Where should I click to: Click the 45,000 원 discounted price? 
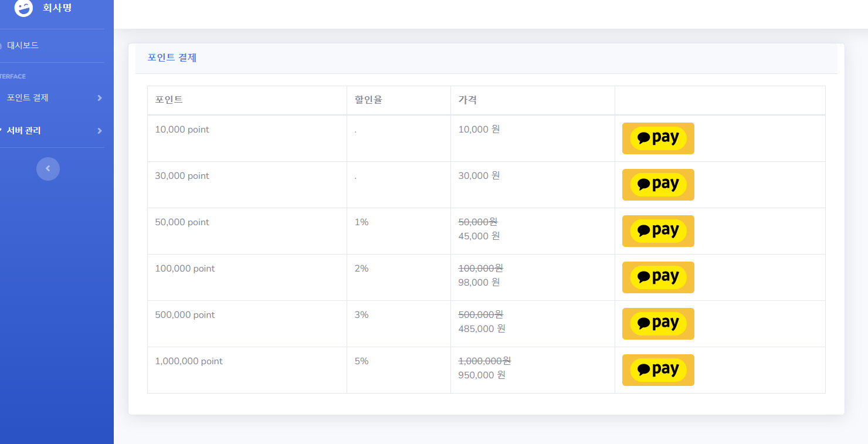pos(479,236)
